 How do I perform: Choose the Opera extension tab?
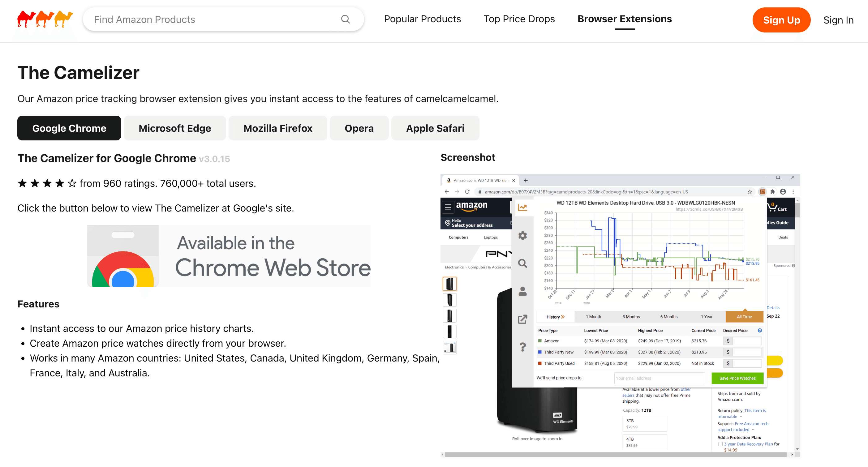359,128
